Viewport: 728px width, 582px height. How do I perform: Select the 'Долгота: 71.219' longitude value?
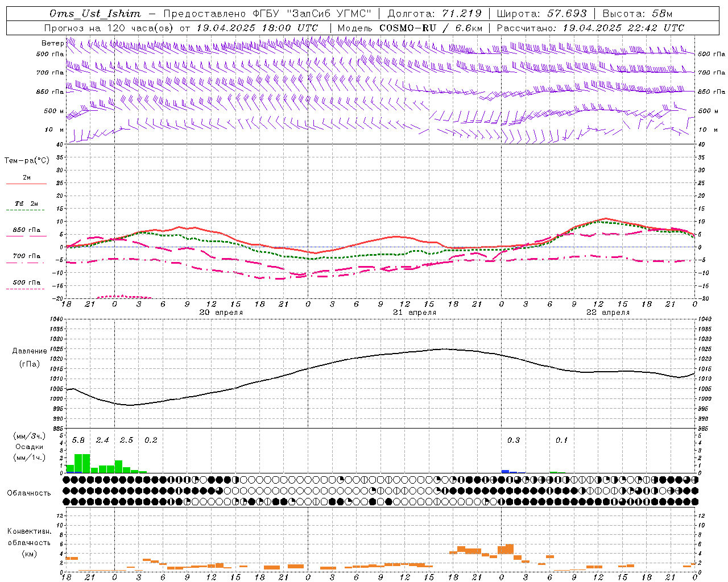click(x=435, y=14)
